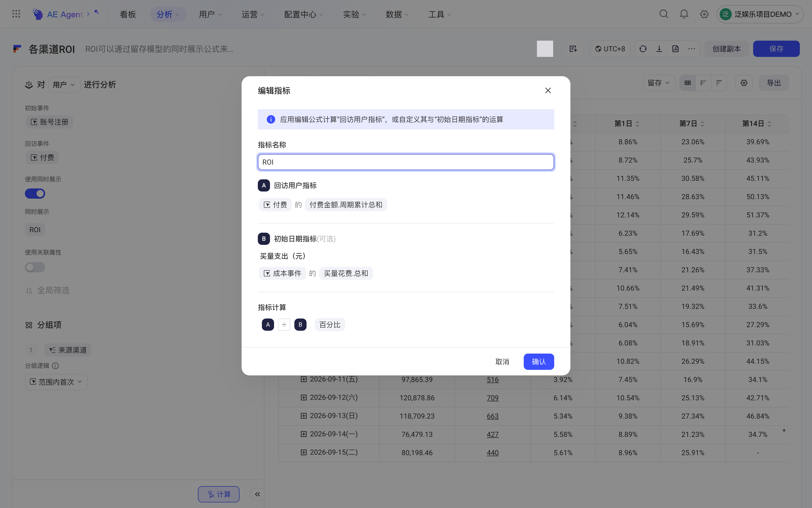Open the 用户 analysis subject dropdown
The height and width of the screenshot is (508, 812).
(64, 85)
